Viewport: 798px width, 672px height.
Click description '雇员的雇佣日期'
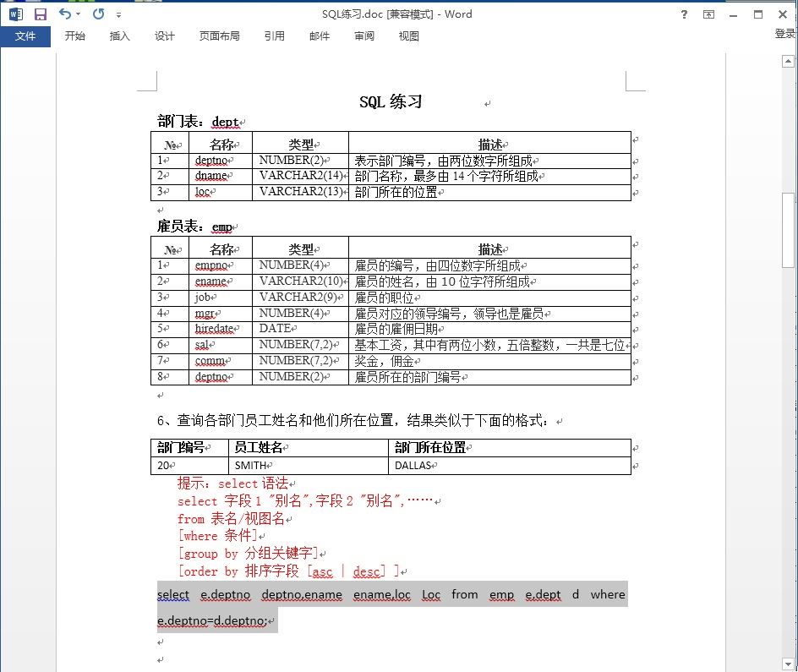pos(396,329)
